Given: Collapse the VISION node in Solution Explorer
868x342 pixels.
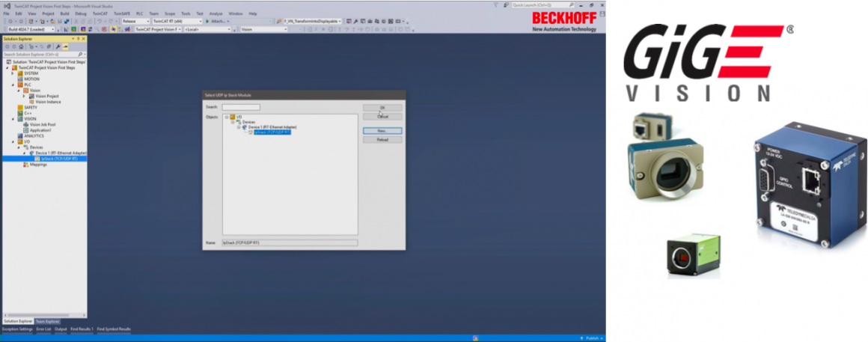Looking at the screenshot, I should click(x=13, y=119).
